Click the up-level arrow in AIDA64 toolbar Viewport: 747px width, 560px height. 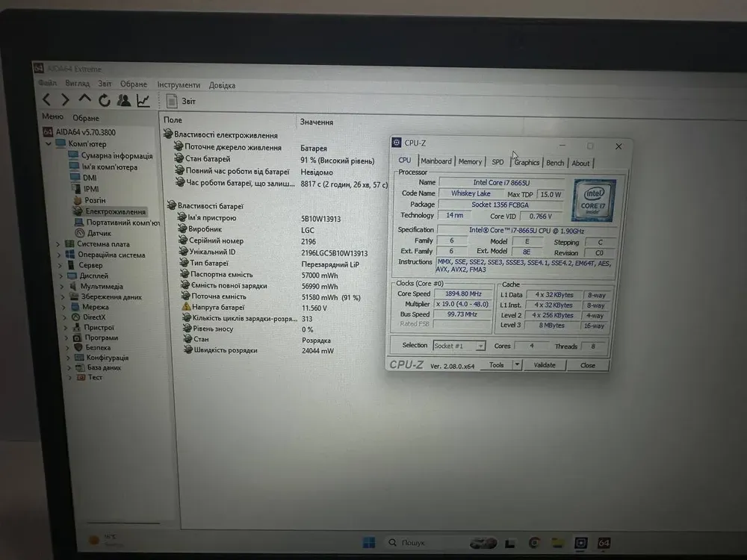coord(84,99)
